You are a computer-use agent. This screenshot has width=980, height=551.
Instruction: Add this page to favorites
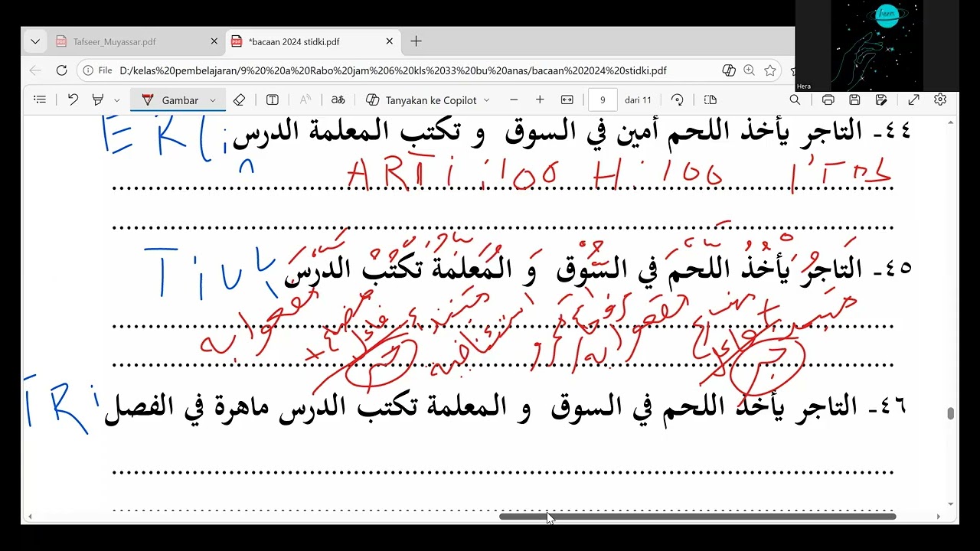(770, 70)
